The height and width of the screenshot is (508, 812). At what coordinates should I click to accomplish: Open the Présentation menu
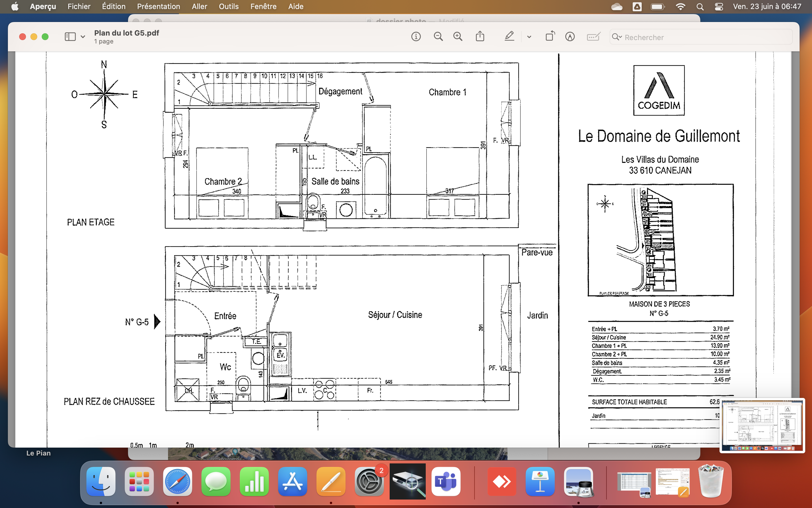(x=158, y=6)
